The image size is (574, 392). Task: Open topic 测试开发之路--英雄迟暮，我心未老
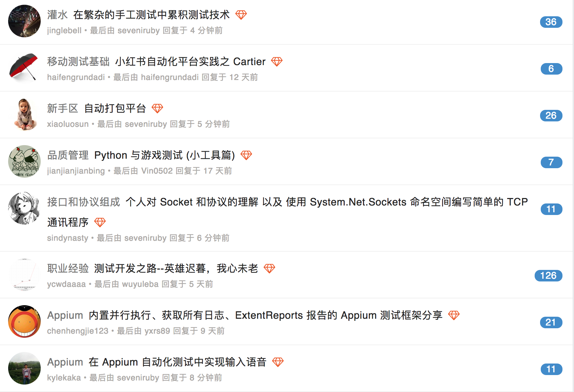click(x=176, y=269)
